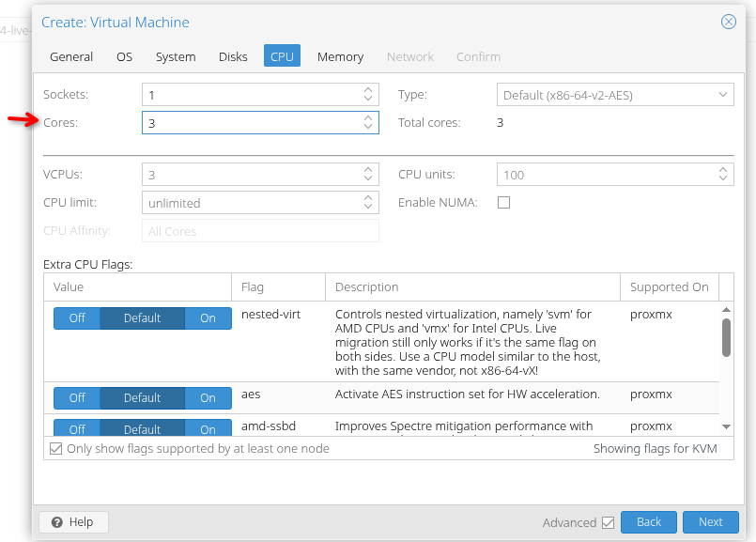Image resolution: width=756 pixels, height=542 pixels.
Task: Go Back to the previous step
Action: click(649, 522)
